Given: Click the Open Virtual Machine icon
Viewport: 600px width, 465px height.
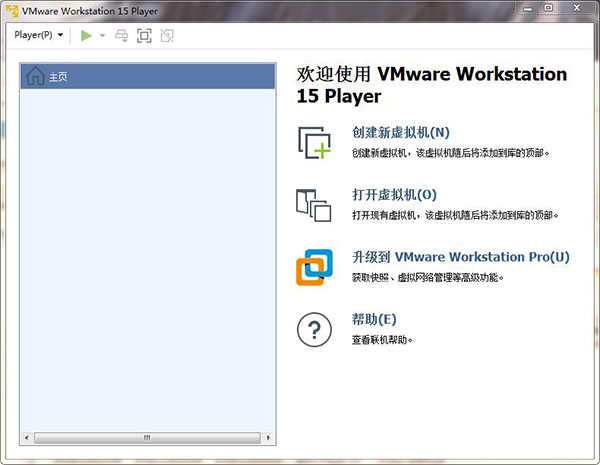Looking at the screenshot, I should [314, 204].
